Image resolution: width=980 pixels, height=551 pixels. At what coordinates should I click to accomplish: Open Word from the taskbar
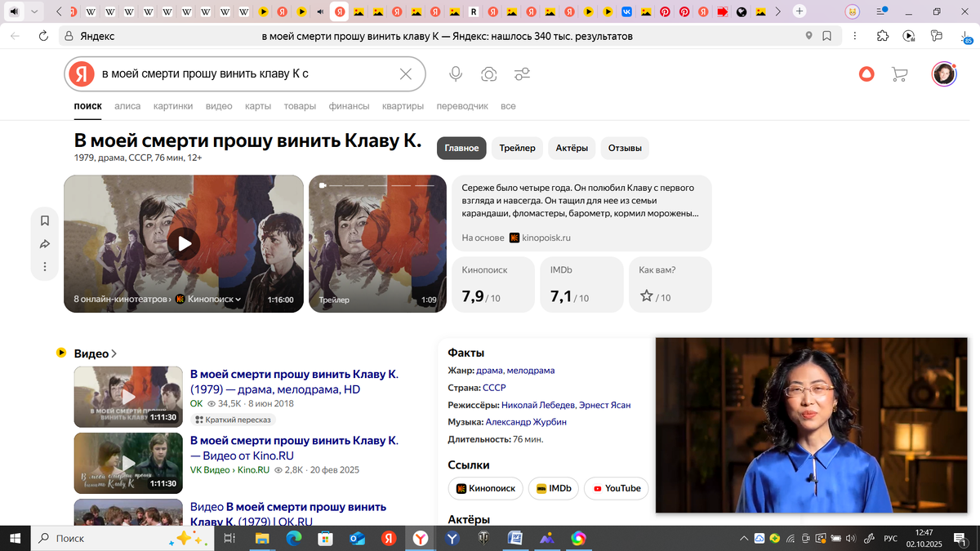click(514, 539)
